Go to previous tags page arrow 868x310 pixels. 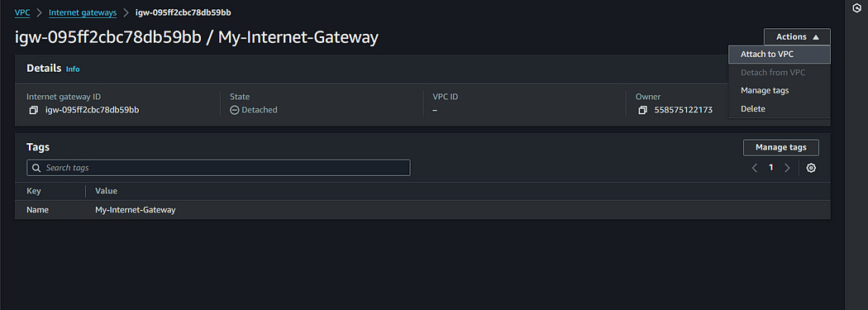click(755, 168)
